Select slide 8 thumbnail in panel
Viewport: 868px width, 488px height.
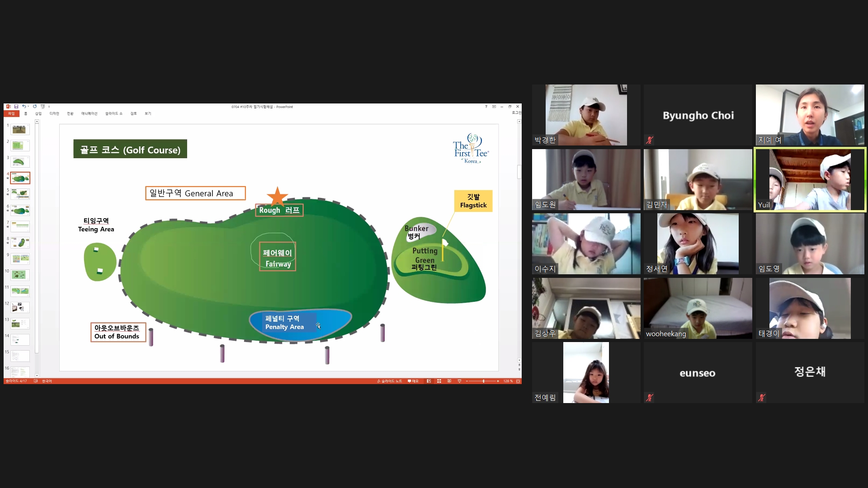[x=20, y=243]
